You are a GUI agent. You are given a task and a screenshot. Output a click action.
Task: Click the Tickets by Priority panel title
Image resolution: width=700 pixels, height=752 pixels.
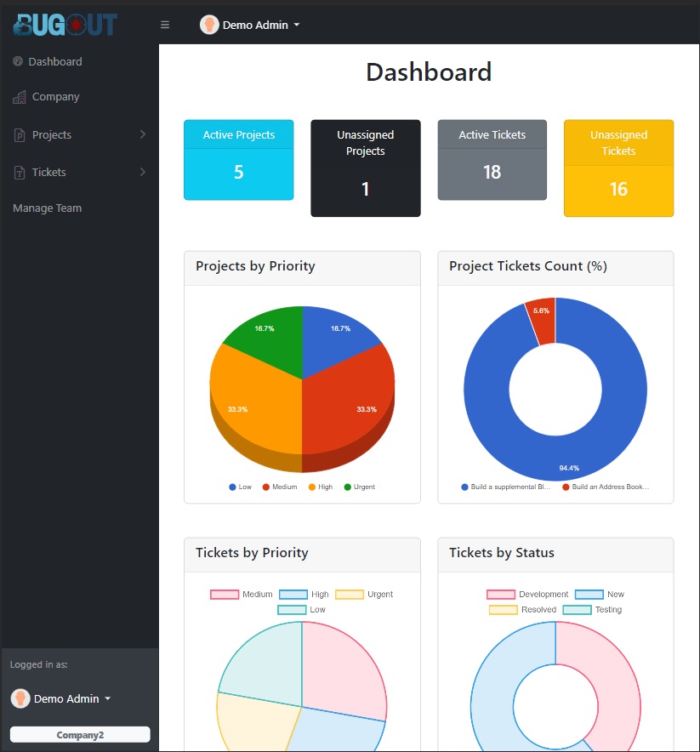point(252,552)
